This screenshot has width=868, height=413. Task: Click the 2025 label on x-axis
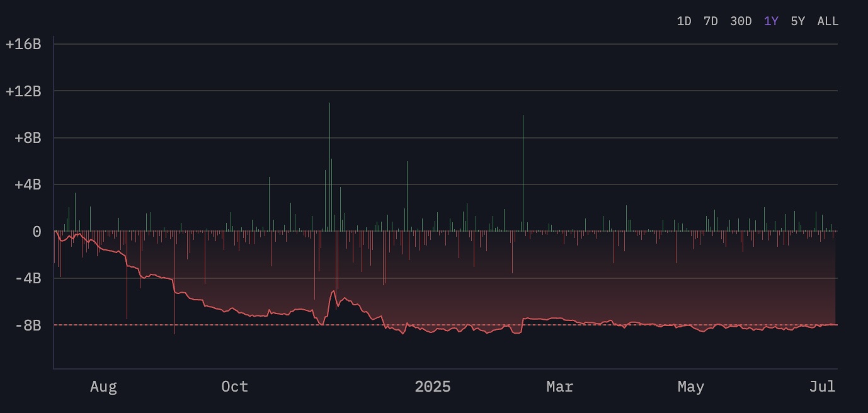click(x=432, y=387)
